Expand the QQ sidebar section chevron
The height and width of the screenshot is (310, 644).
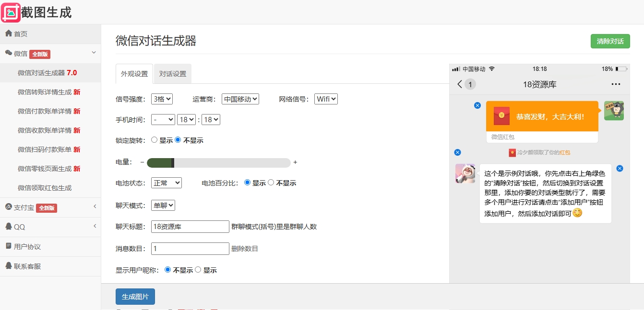(95, 226)
